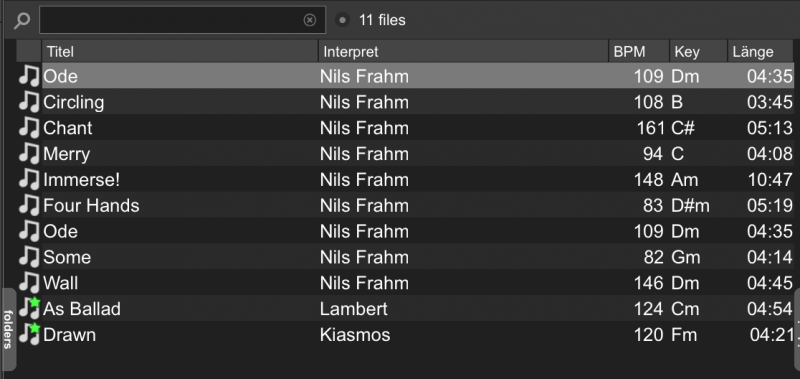Click the green-starred note icon beside Drawn

[29, 334]
